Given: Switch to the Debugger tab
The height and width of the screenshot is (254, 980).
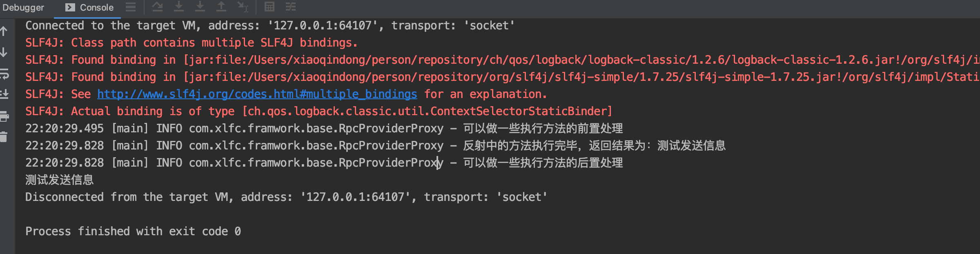Looking at the screenshot, I should (x=22, y=7).
